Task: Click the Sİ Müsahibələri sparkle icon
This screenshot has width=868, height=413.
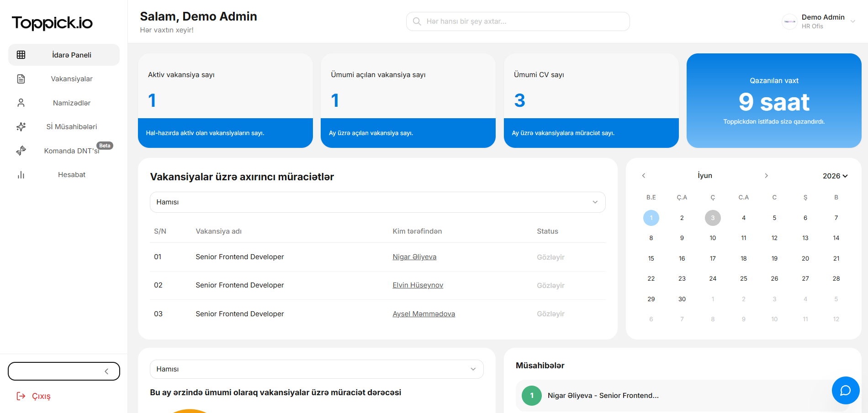Action: 21,127
